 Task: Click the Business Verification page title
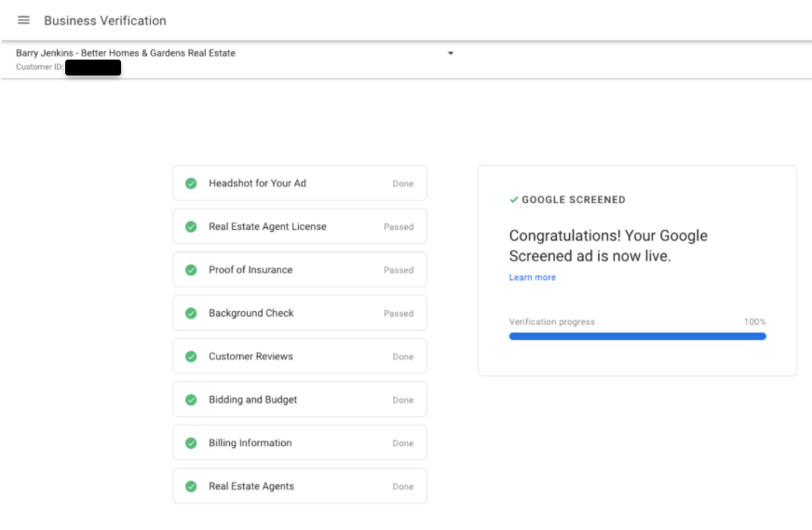(x=105, y=20)
